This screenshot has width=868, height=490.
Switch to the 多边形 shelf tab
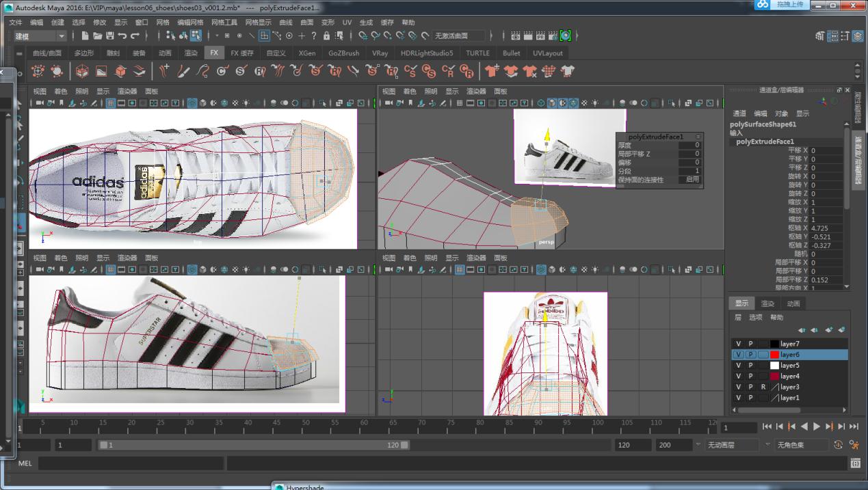point(85,53)
